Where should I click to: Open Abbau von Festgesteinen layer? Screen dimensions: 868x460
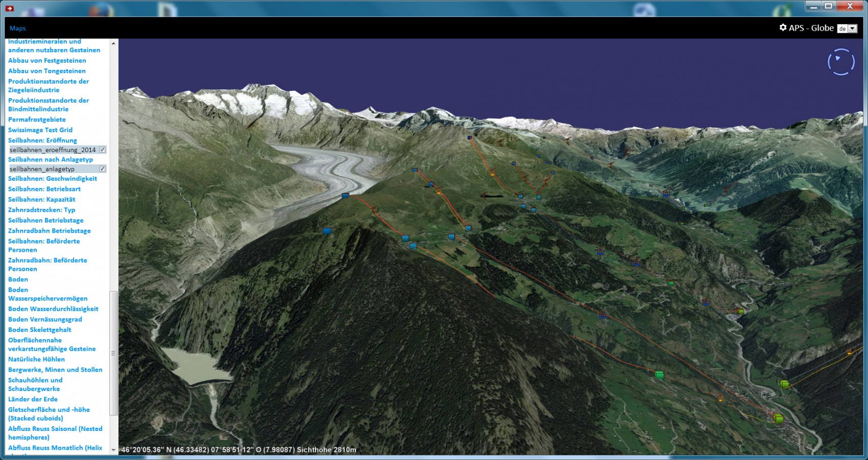pyautogui.click(x=47, y=60)
